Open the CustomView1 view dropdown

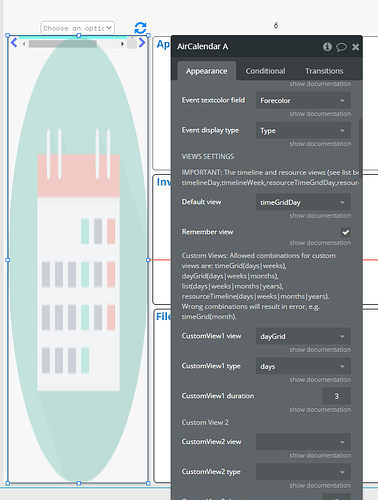coord(303,336)
